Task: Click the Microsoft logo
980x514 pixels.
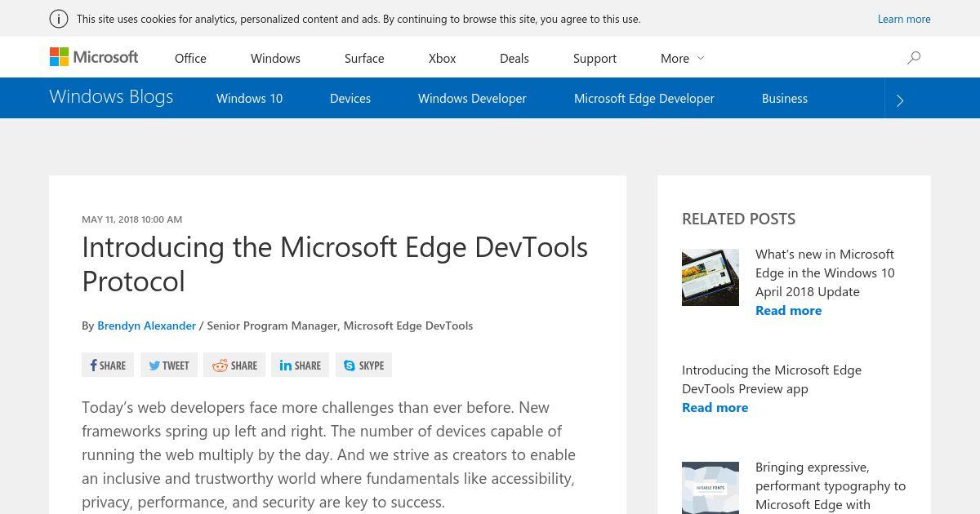Action: (94, 57)
